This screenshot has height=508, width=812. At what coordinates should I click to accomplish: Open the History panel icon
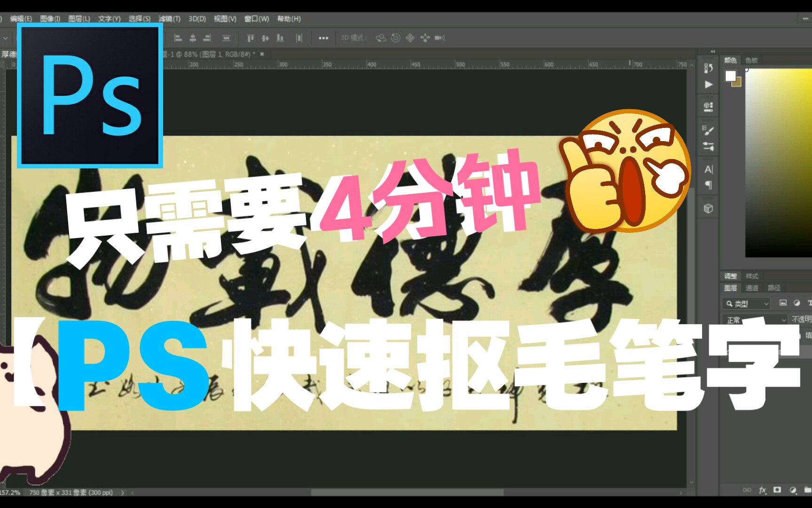click(x=709, y=68)
